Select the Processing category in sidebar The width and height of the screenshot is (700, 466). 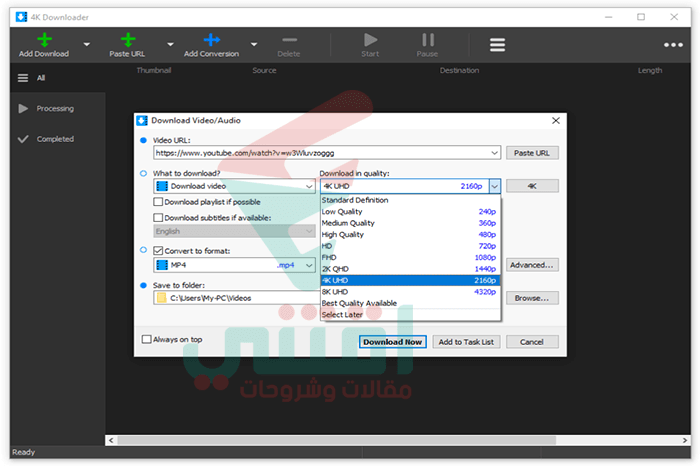pos(58,108)
